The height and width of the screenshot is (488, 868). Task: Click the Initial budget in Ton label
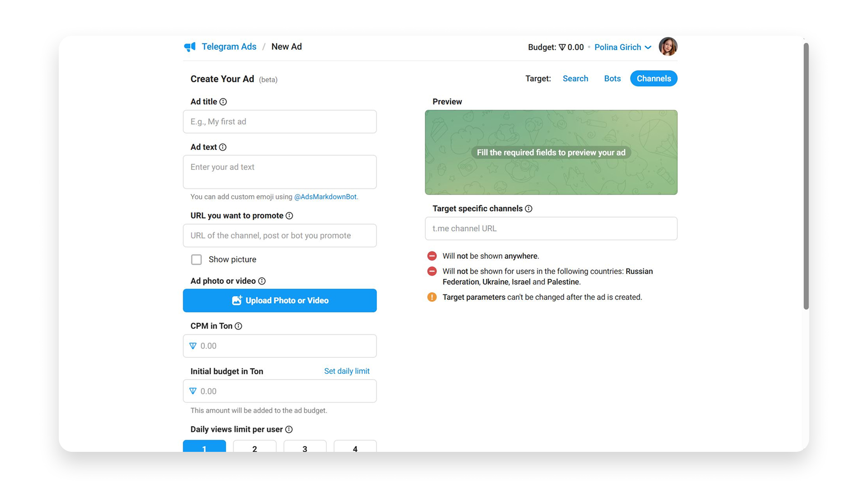click(x=226, y=371)
